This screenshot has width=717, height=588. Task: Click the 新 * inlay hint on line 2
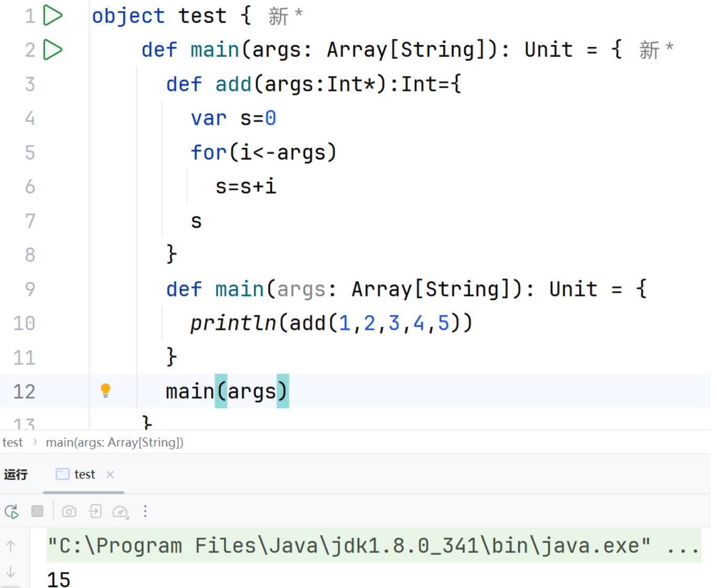(656, 50)
